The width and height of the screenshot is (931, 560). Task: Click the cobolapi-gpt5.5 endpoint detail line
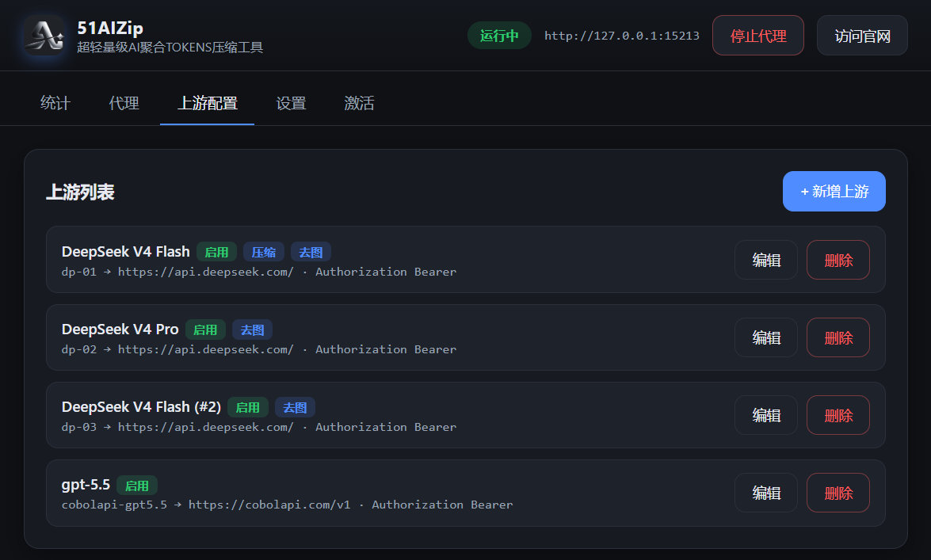(x=288, y=505)
